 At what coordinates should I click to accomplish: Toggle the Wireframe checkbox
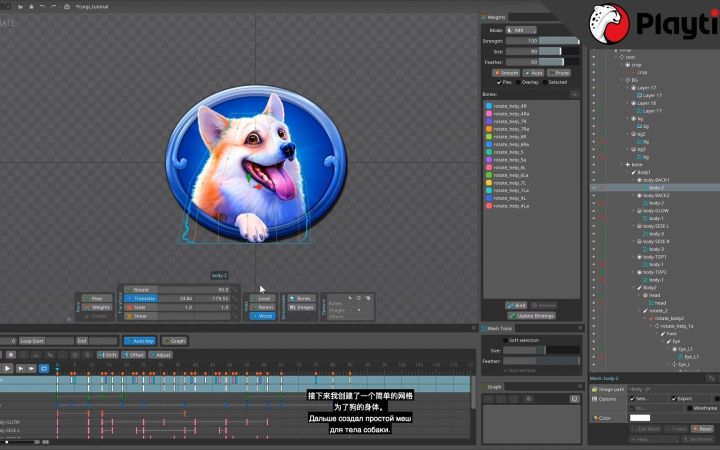[x=690, y=408]
